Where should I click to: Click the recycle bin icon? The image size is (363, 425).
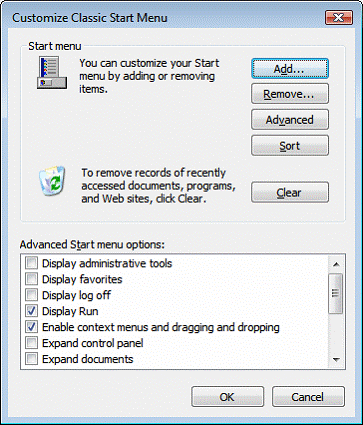52,181
